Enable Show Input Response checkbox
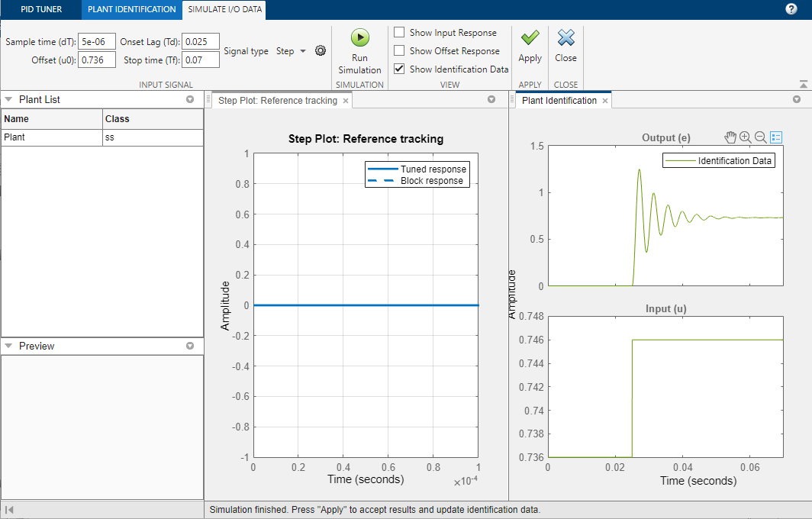 click(x=399, y=33)
